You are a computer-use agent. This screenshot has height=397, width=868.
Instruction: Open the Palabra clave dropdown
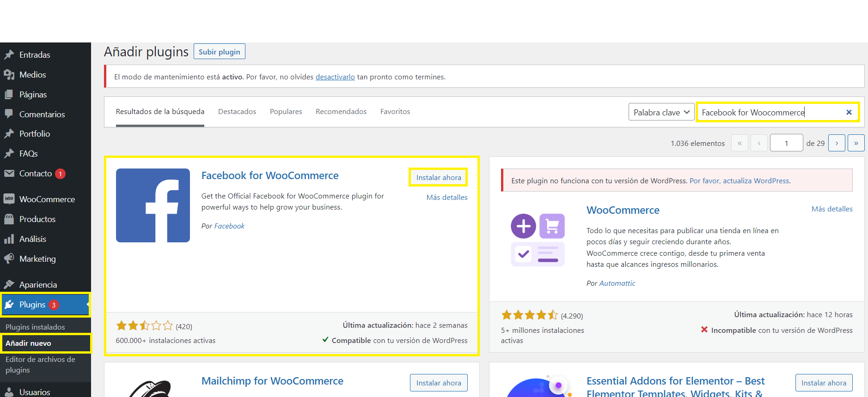tap(661, 112)
